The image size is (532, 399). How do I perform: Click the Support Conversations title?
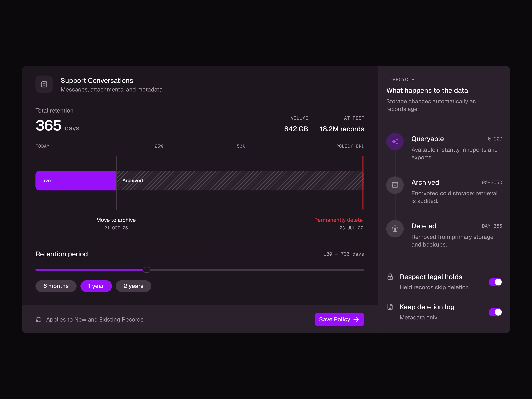97,81
